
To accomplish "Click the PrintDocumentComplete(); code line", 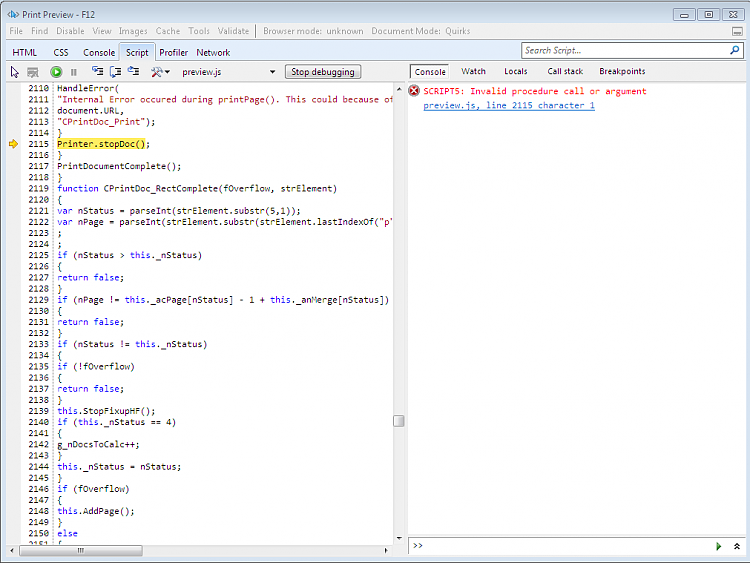I will click(x=119, y=166).
